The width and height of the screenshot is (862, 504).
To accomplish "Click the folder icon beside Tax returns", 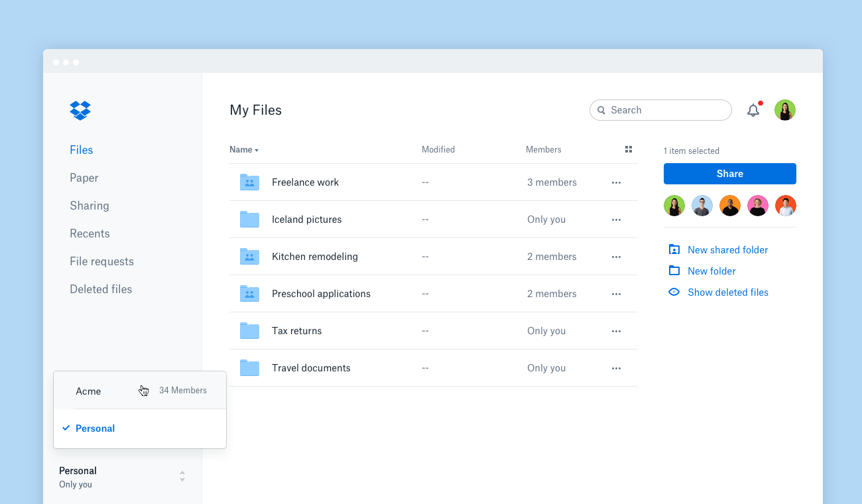I will [x=250, y=330].
